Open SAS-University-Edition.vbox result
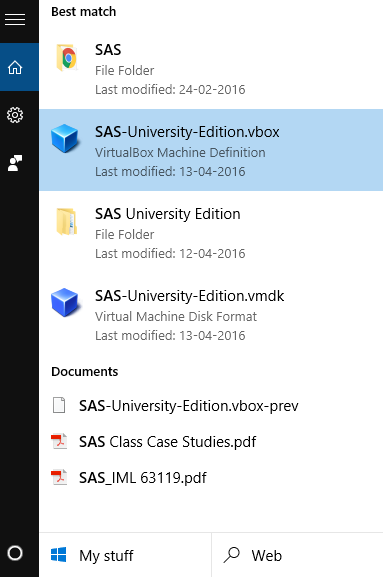The image size is (383, 577). click(x=211, y=150)
